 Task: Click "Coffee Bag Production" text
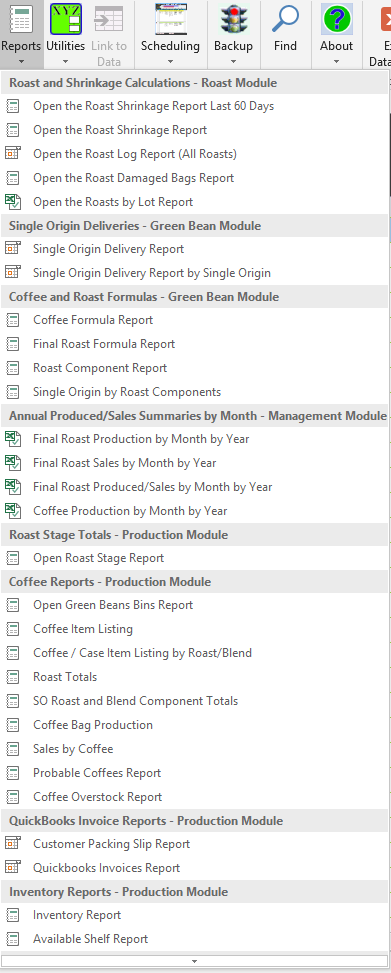tap(93, 725)
